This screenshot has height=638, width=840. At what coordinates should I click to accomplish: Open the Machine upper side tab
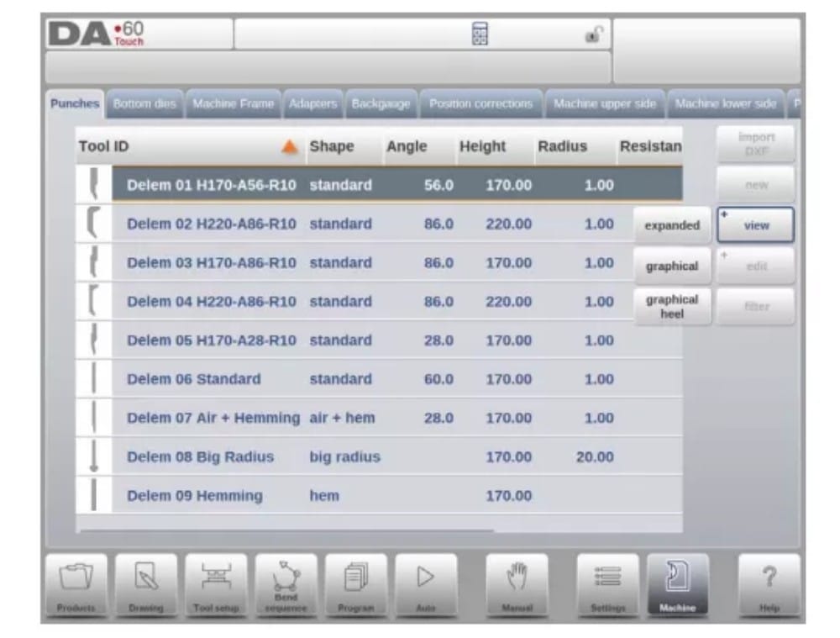coord(605,104)
